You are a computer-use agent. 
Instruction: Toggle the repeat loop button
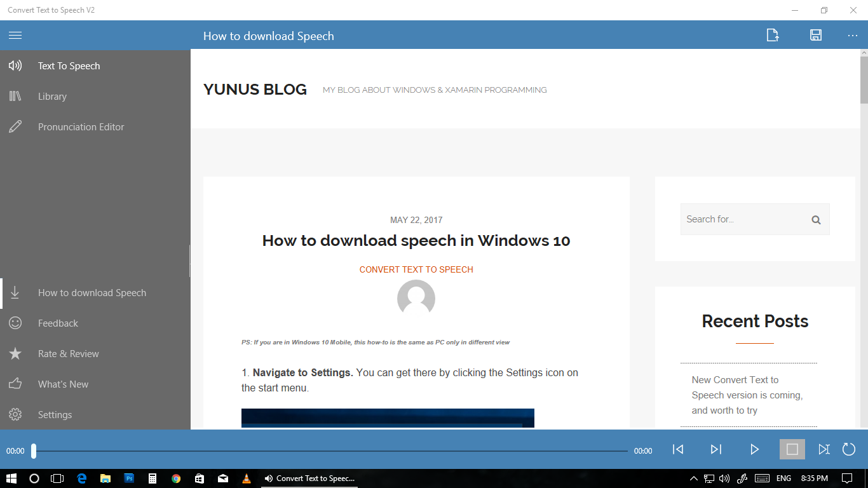849,449
